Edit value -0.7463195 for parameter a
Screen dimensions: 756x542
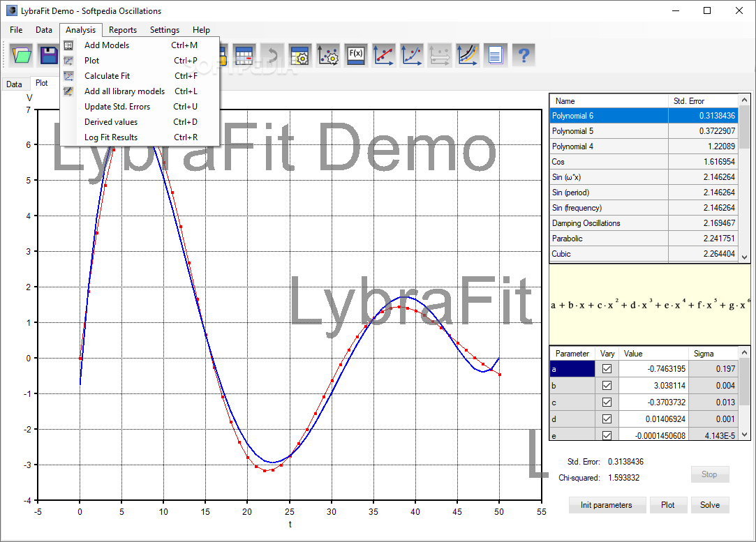654,369
